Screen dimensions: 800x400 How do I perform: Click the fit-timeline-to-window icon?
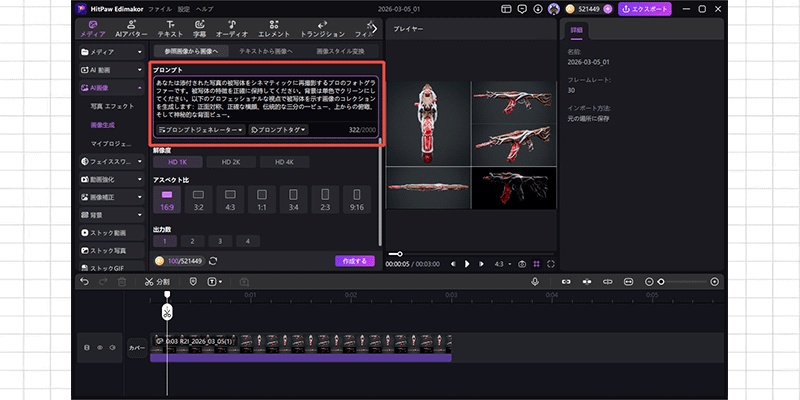(x=628, y=282)
